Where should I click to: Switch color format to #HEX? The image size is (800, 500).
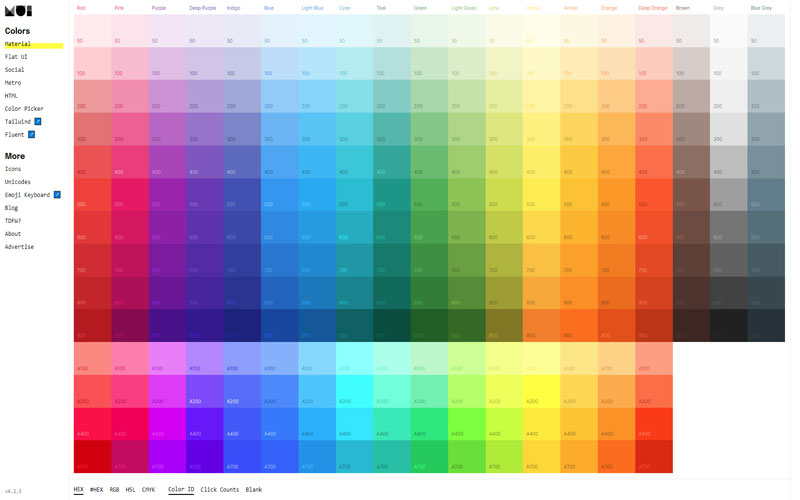click(96, 489)
